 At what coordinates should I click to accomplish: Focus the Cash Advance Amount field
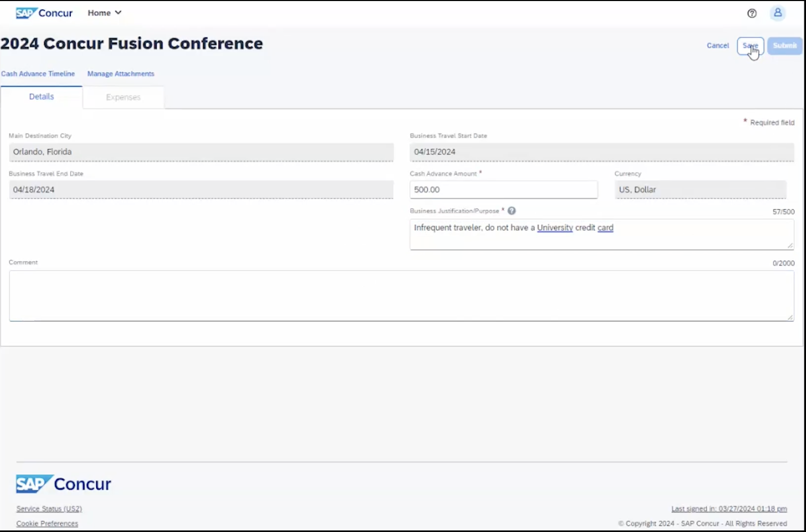click(x=503, y=190)
